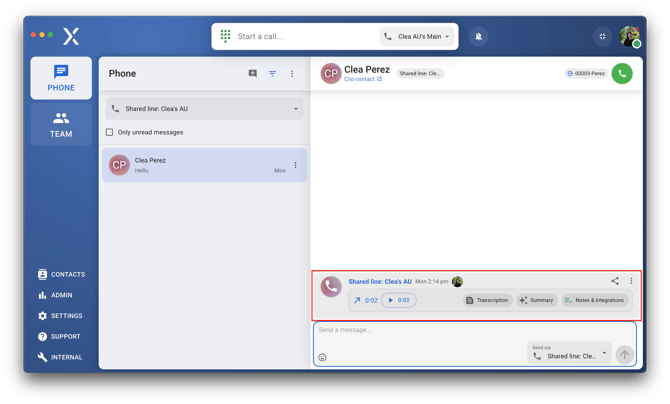
Task: Enable Only unread messages checkbox
Action: point(110,132)
